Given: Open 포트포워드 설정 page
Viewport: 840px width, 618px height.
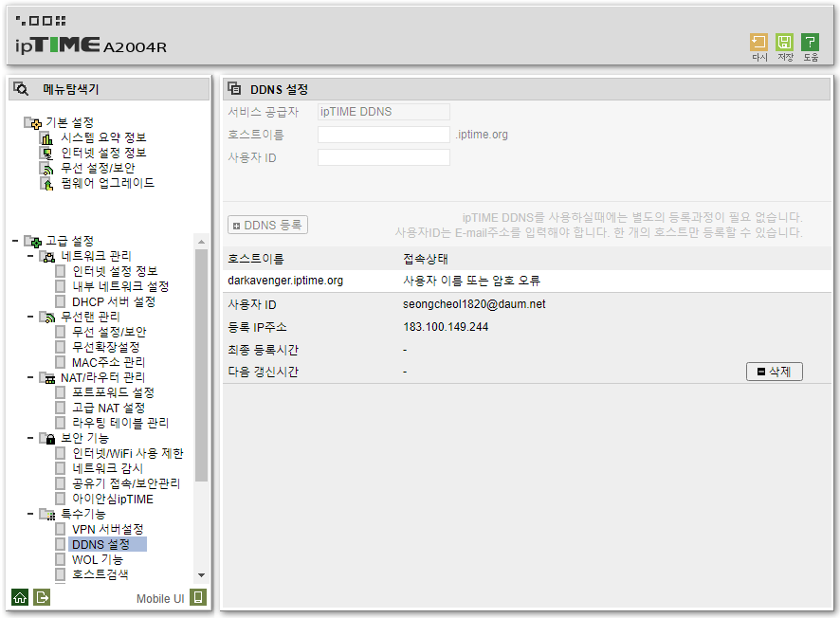Looking at the screenshot, I should pyautogui.click(x=114, y=392).
